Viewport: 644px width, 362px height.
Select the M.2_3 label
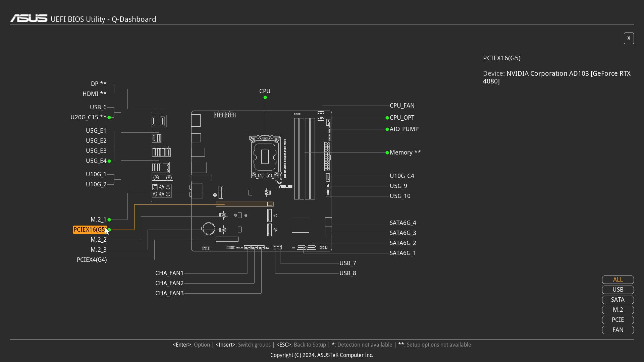99,250
